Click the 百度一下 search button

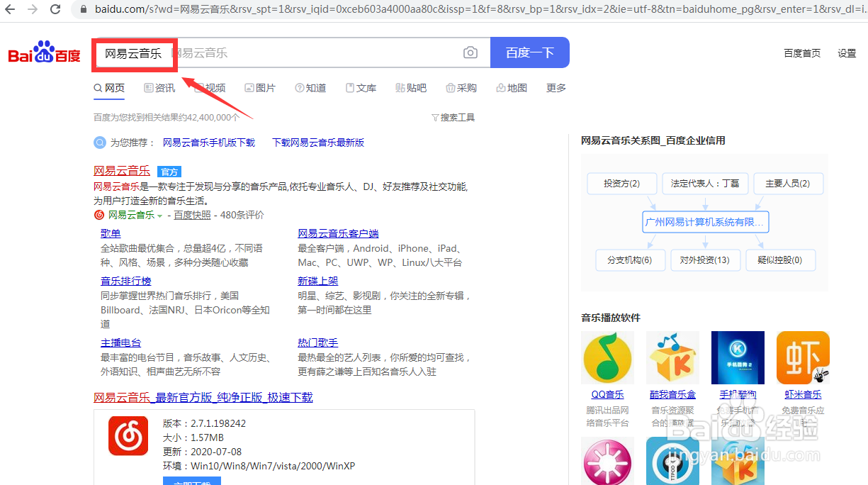[530, 52]
